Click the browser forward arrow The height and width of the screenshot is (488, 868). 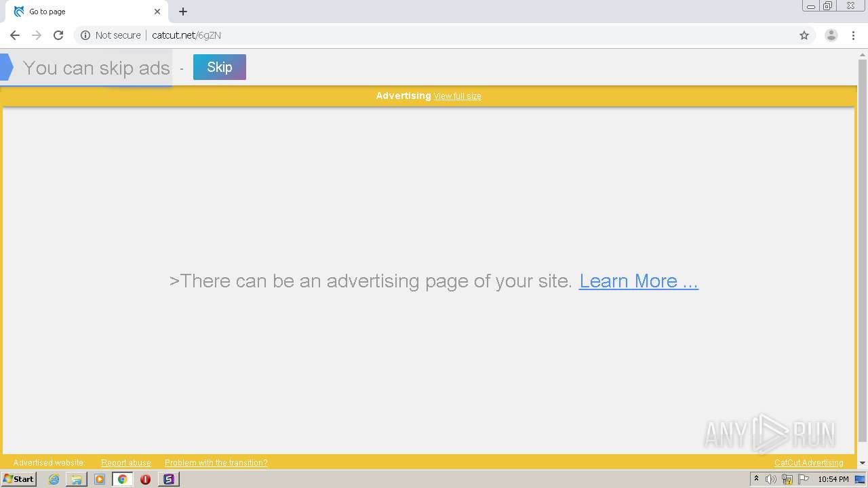click(x=37, y=35)
